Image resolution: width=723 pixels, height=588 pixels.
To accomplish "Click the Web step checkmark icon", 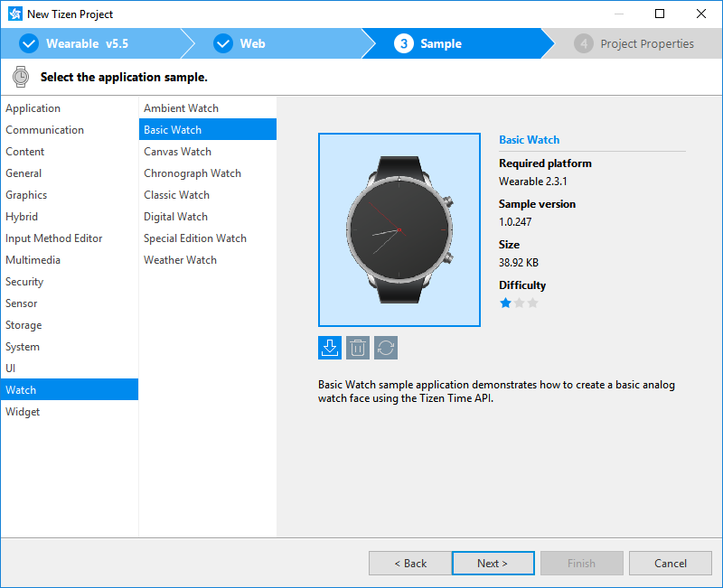I will point(222,43).
